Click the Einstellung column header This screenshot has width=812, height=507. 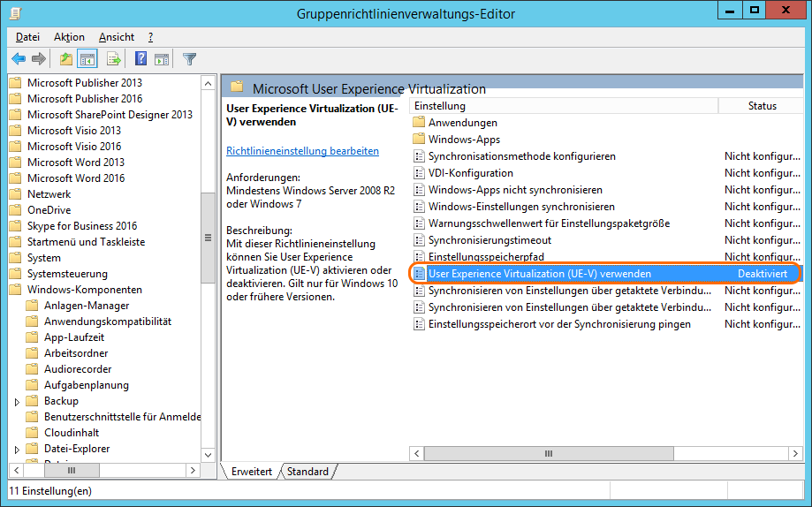pyautogui.click(x=562, y=106)
